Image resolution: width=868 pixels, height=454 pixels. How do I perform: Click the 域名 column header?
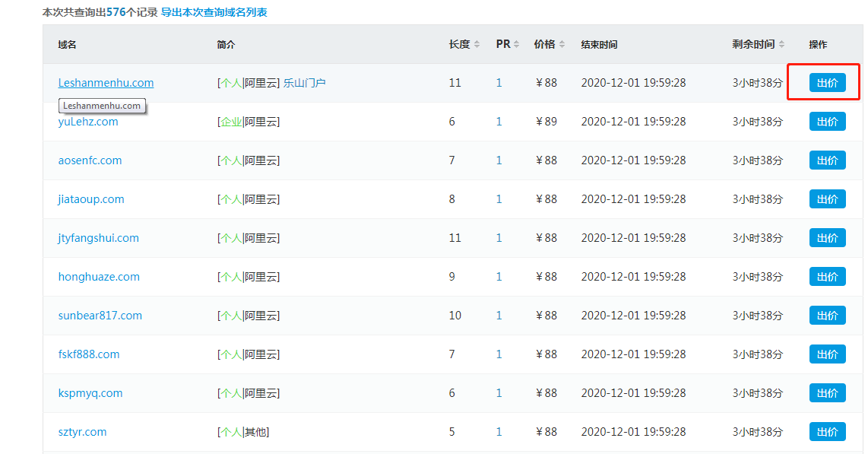click(x=68, y=45)
